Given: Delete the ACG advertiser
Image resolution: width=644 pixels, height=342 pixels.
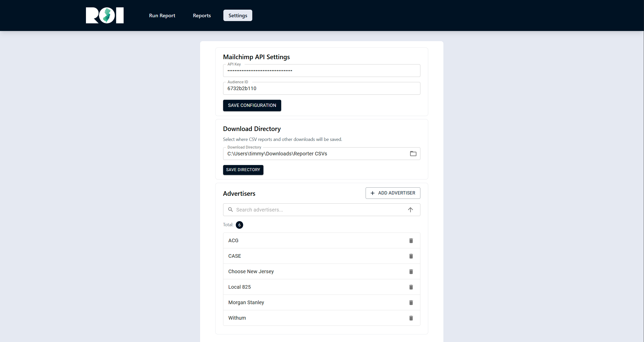Looking at the screenshot, I should 411,240.
